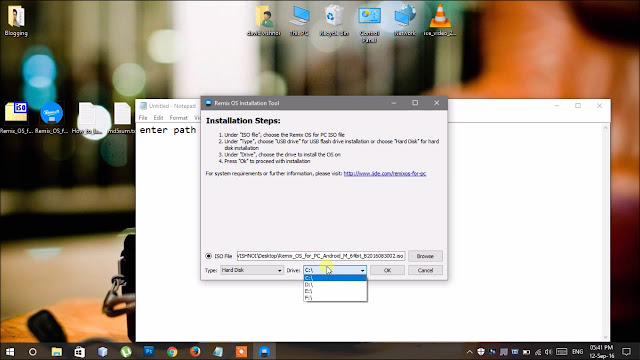Image resolution: width=640 pixels, height=360 pixels.
Task: Open Photoshop from the taskbar
Action: (149, 351)
